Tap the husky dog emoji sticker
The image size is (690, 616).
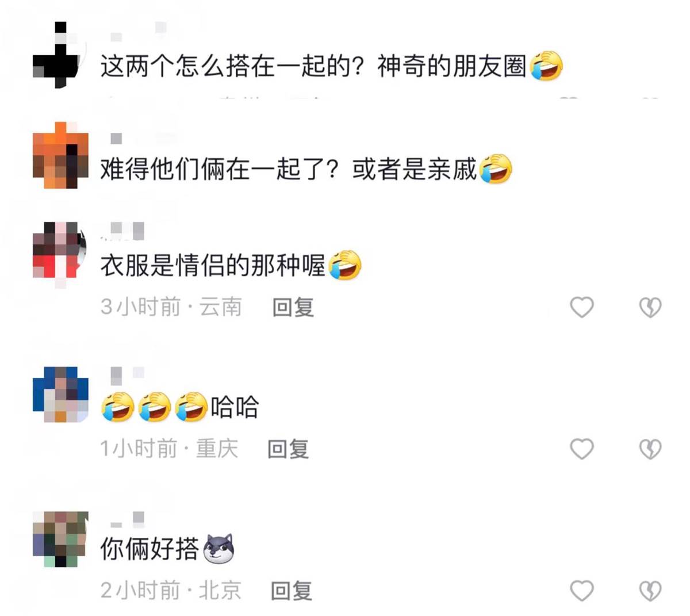coord(218,549)
